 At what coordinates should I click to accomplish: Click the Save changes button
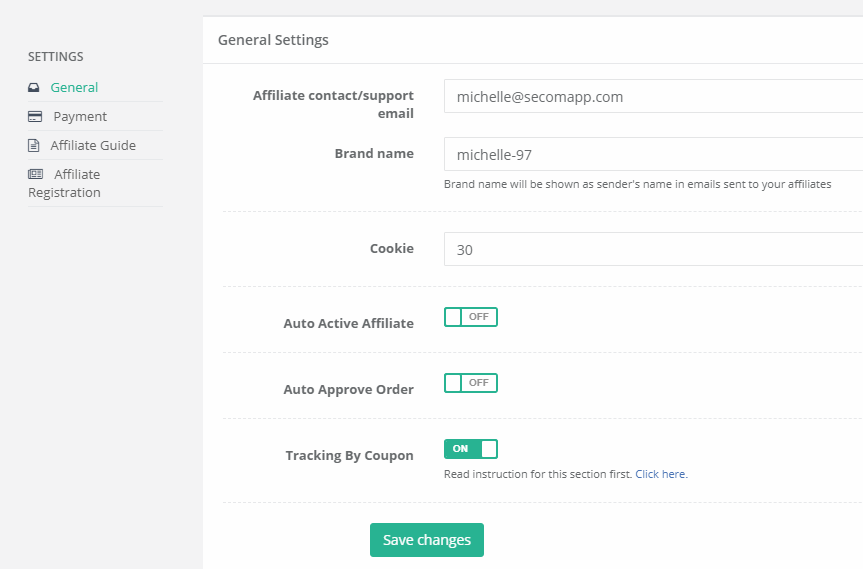(x=427, y=540)
